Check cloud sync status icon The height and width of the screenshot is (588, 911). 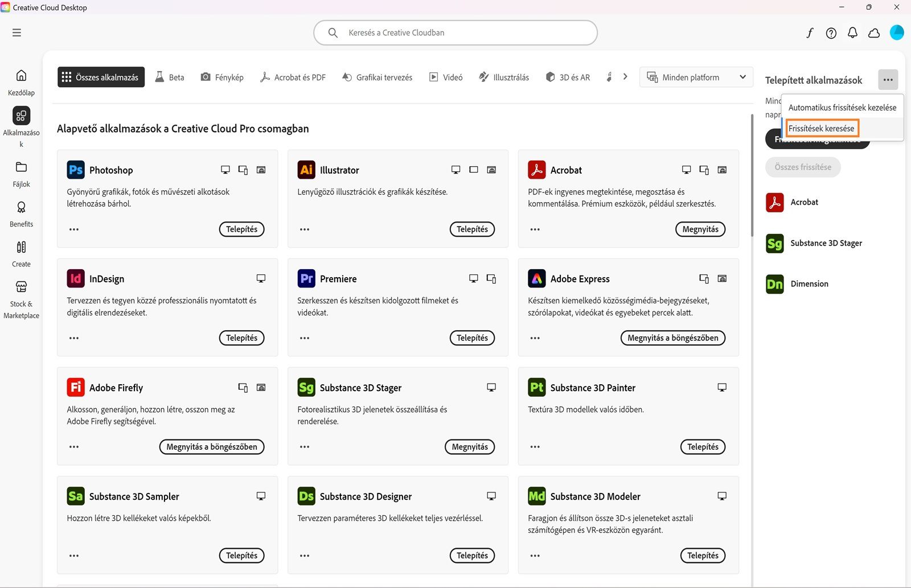874,33
